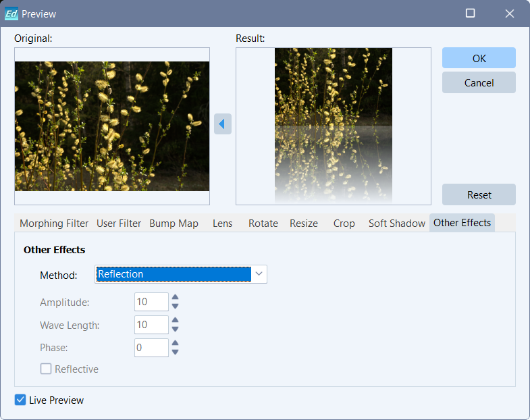Open the Soft Shadow tab
This screenshot has width=530, height=420.
coord(396,224)
